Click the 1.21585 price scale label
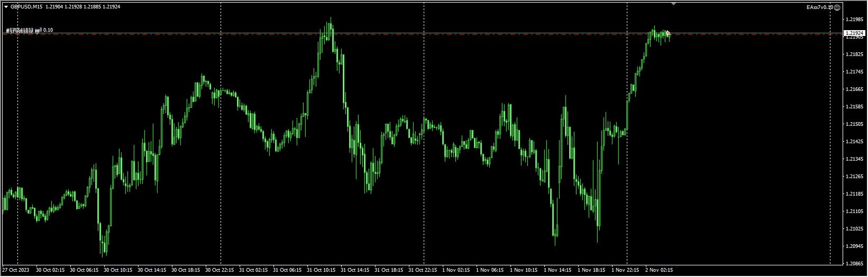This screenshot has width=868, height=277. tap(854, 107)
